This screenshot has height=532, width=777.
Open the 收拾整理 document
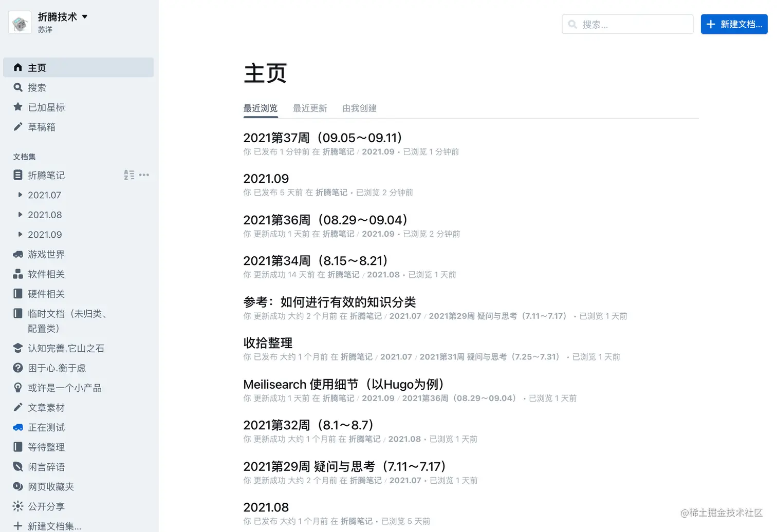pos(268,343)
